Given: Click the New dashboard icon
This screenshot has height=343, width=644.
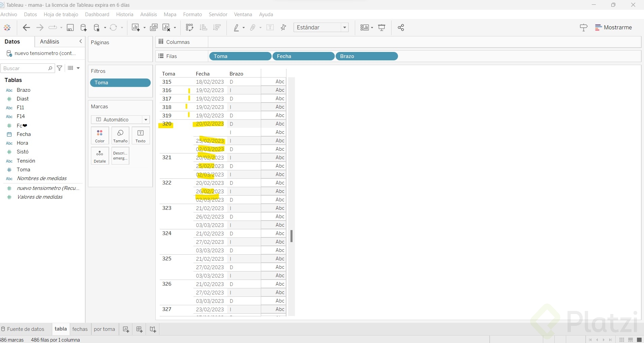Looking at the screenshot, I should (x=139, y=329).
